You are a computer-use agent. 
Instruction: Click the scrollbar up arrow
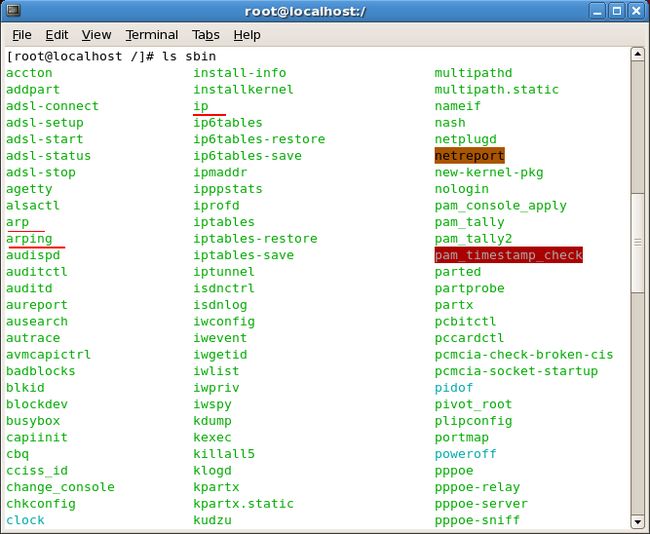click(x=638, y=54)
